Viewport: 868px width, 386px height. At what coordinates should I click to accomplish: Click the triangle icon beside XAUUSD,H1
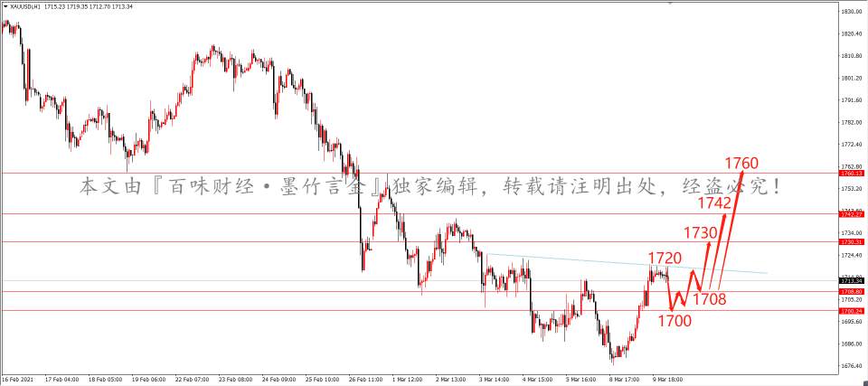(5, 5)
